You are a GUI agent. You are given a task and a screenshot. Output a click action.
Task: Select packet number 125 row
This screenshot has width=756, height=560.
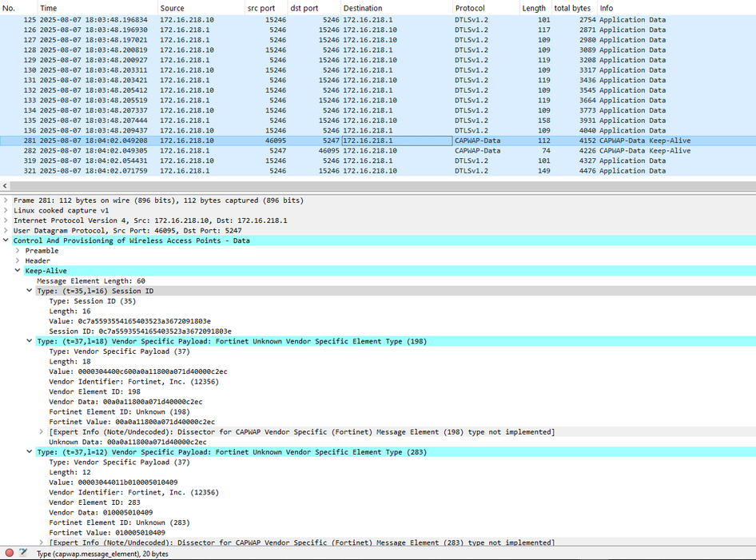point(378,20)
